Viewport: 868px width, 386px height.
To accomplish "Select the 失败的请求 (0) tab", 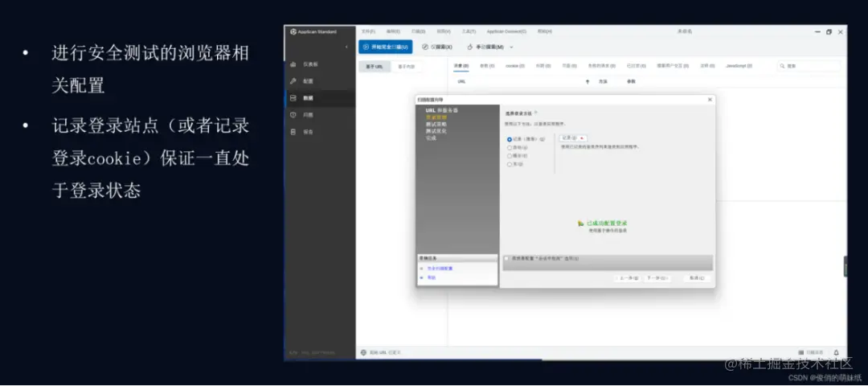I will pyautogui.click(x=601, y=65).
